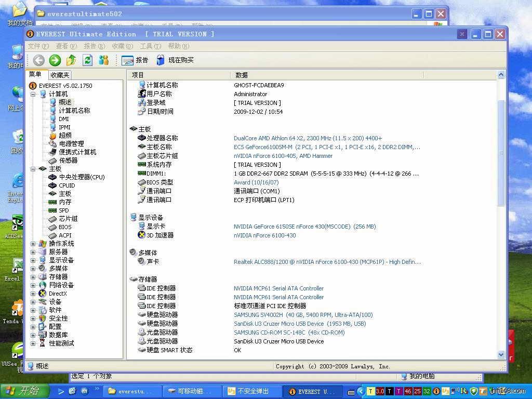Click the green Forward arrow toolbar icon

click(x=55, y=60)
